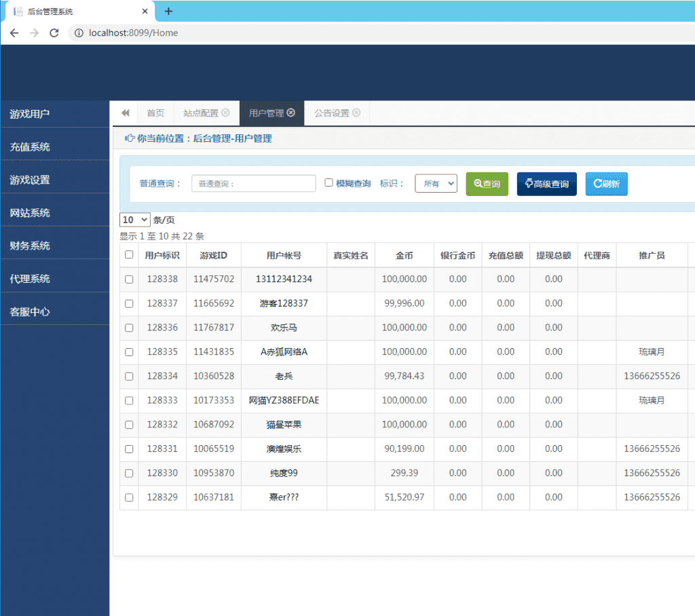Open 代理系统 sidebar menu

pyautogui.click(x=55, y=279)
